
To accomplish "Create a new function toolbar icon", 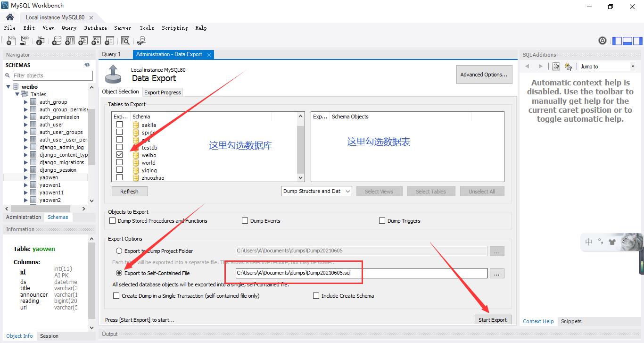I will click(x=109, y=41).
